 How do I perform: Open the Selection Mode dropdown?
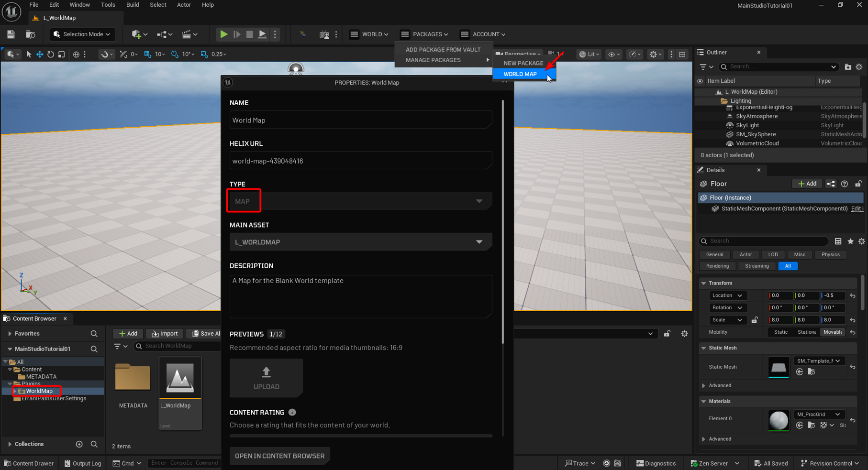coord(82,34)
